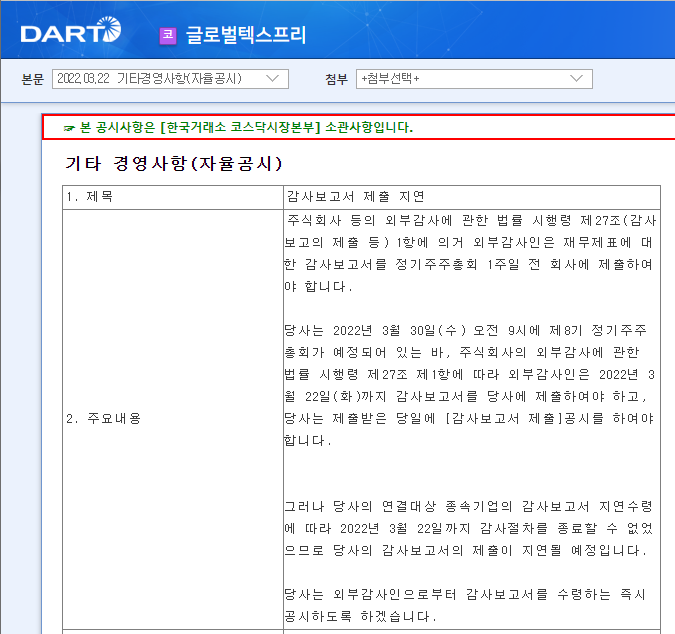Click the table cell '2. 주요내용'

coord(104,419)
